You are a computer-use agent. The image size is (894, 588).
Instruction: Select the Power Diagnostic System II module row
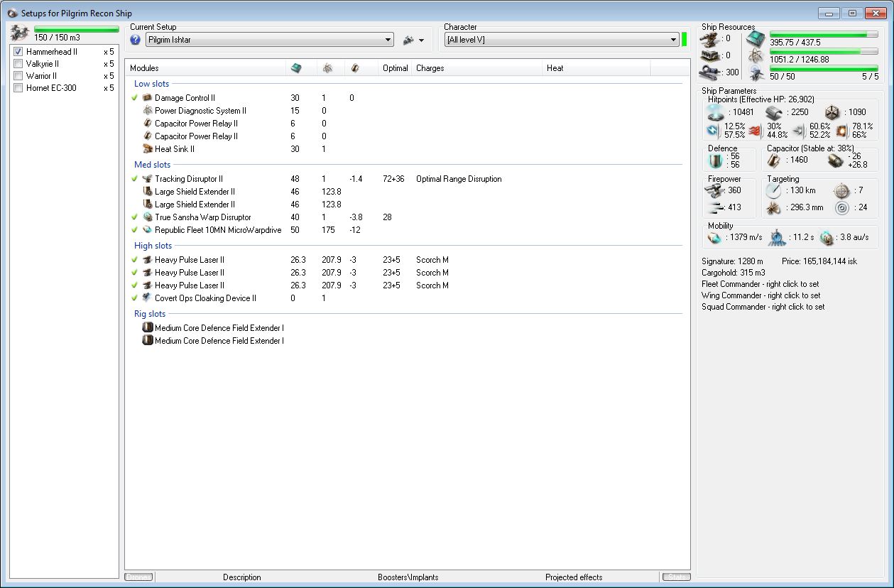coord(407,111)
